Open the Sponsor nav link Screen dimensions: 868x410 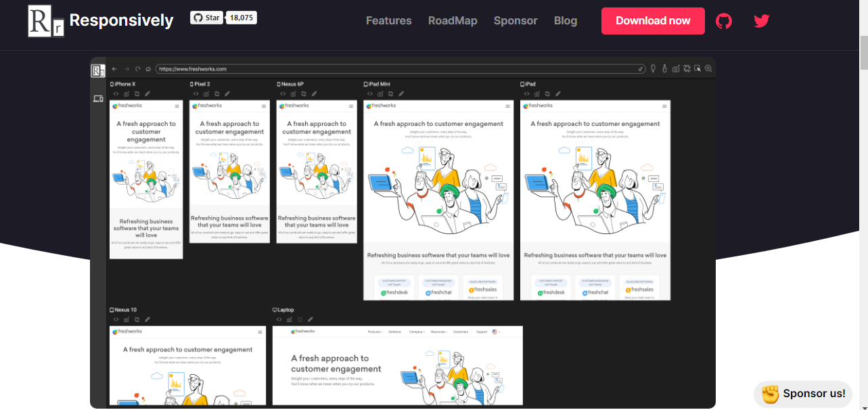(516, 20)
